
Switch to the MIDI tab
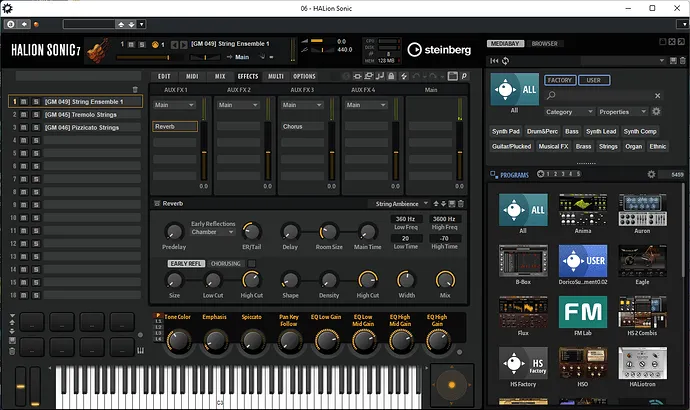[192, 76]
